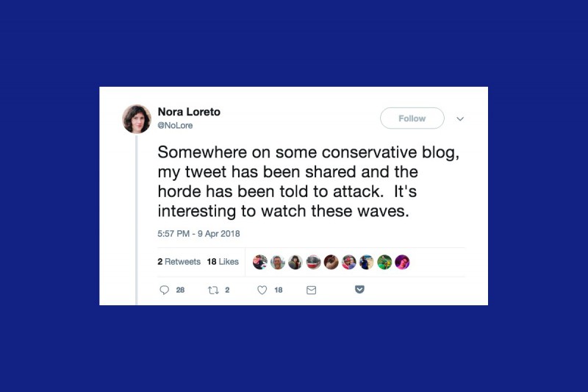Open the @NoLore handle link
Screen dimensions: 588x392
coord(175,126)
